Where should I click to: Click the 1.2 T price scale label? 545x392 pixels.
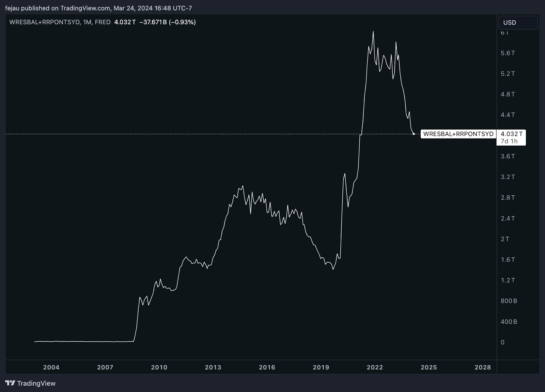[508, 280]
